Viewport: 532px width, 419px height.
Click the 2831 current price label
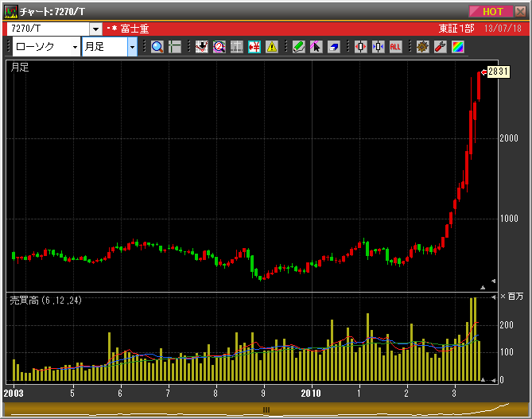(x=497, y=72)
